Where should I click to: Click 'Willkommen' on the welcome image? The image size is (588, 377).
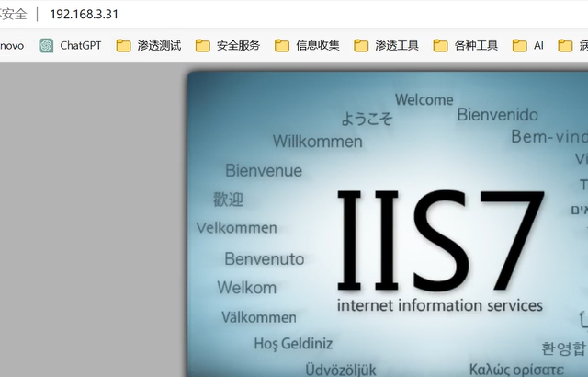click(x=317, y=142)
